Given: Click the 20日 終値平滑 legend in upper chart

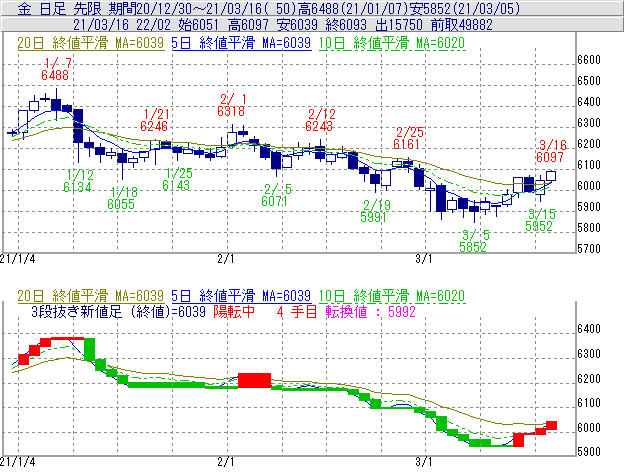Looking at the screenshot, I should click(x=90, y=43).
